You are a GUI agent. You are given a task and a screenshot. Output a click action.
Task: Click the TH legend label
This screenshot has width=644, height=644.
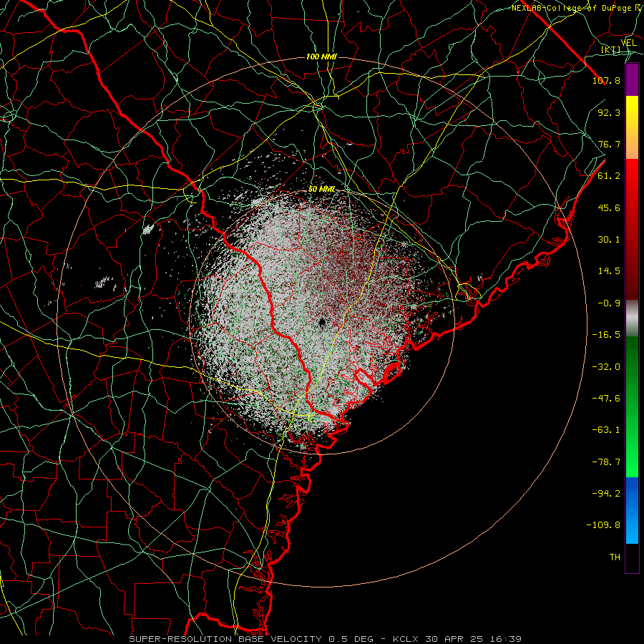pyautogui.click(x=615, y=557)
